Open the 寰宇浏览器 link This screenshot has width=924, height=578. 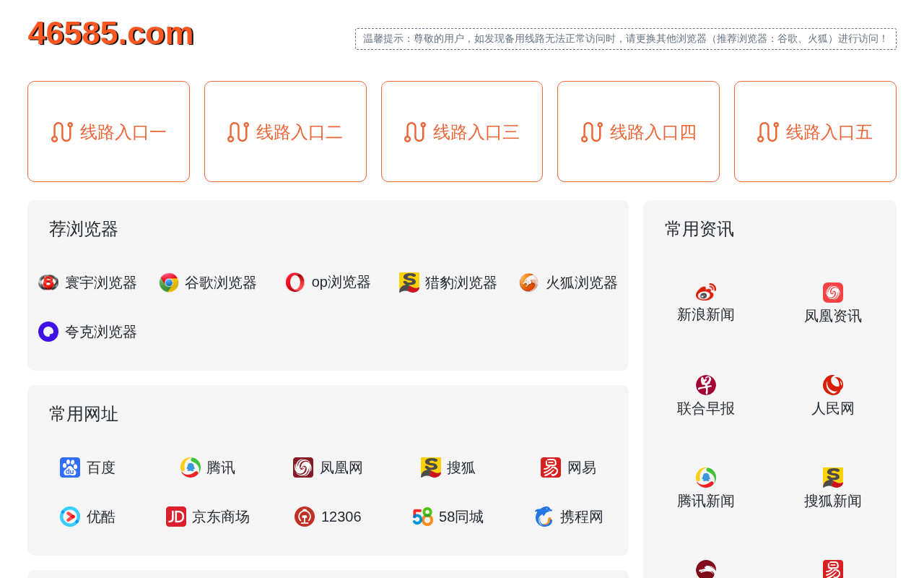[101, 282]
